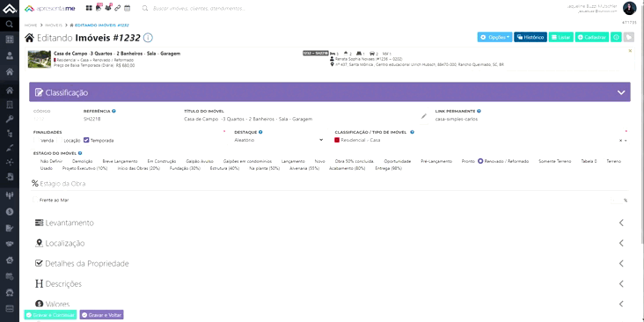Open the sidebar key icon
This screenshot has height=322, width=644.
click(x=10, y=119)
